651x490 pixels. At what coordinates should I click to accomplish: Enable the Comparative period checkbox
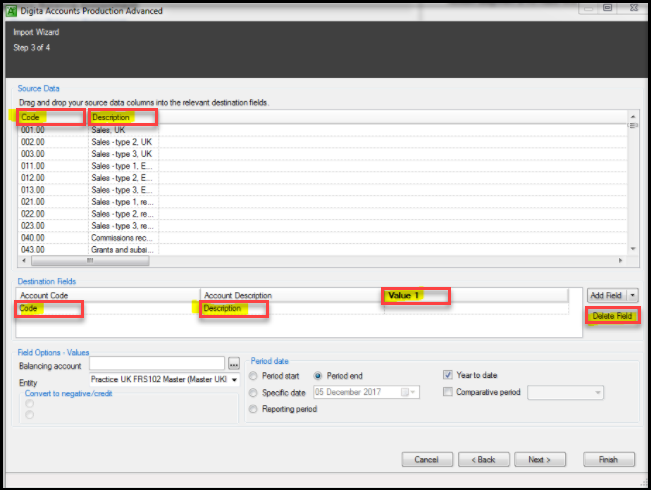[x=449, y=393]
